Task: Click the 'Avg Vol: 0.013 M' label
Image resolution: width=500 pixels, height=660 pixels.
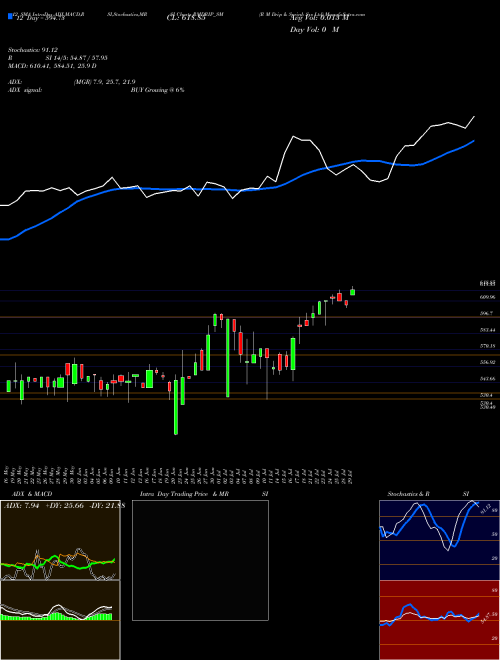Action: coord(319,18)
